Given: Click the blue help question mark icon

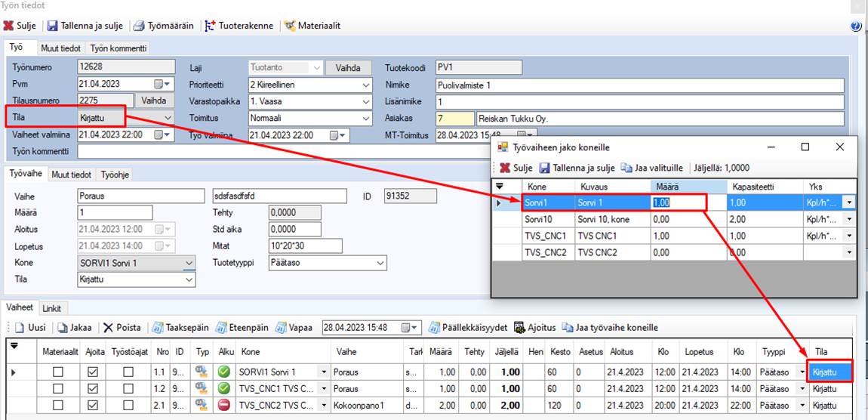Looking at the screenshot, I should pyautogui.click(x=856, y=26).
